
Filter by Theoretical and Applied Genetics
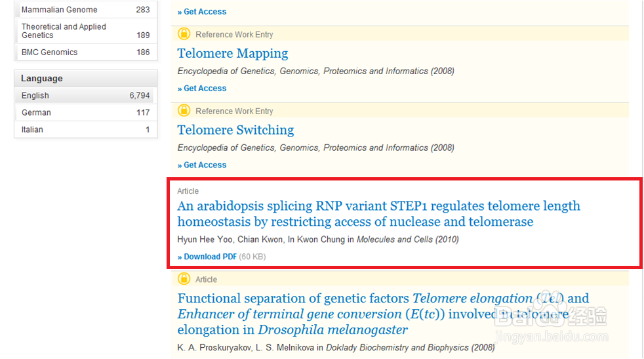click(64, 31)
